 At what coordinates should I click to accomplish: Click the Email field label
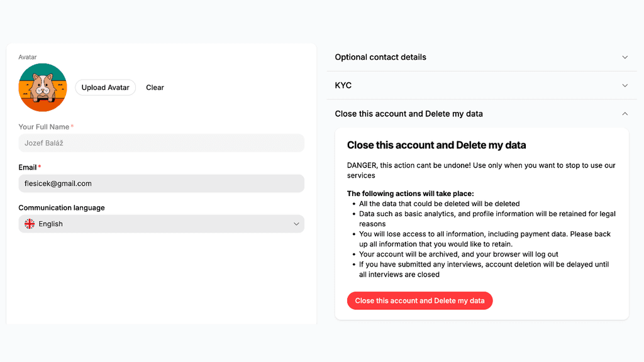click(28, 167)
